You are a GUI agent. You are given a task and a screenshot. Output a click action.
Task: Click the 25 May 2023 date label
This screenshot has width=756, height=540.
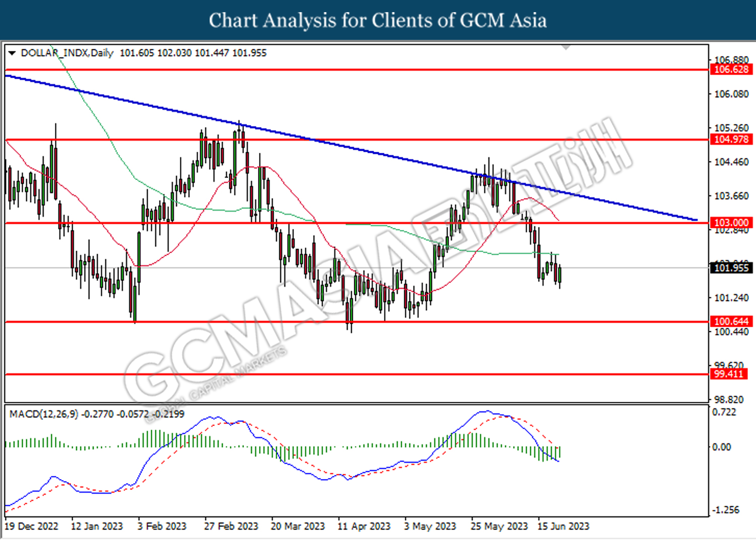(x=499, y=526)
